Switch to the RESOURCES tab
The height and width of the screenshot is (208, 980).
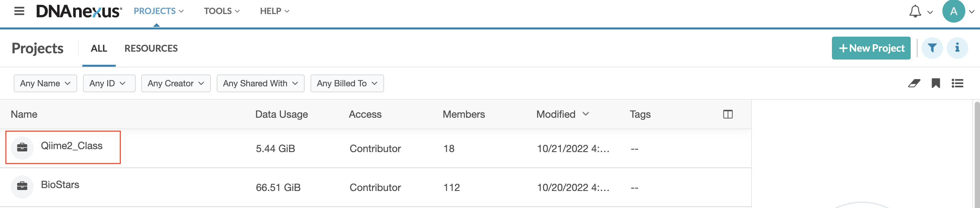point(151,48)
